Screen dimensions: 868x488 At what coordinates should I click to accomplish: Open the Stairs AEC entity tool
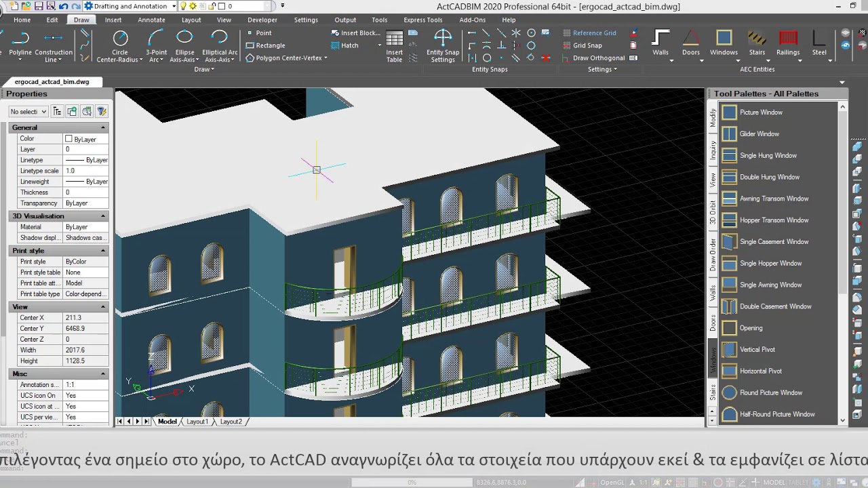[x=757, y=45]
